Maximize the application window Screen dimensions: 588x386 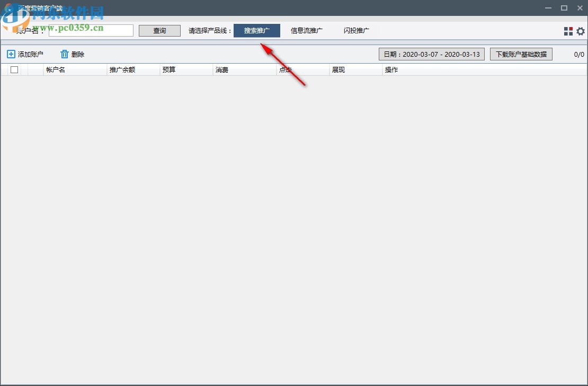[564, 8]
